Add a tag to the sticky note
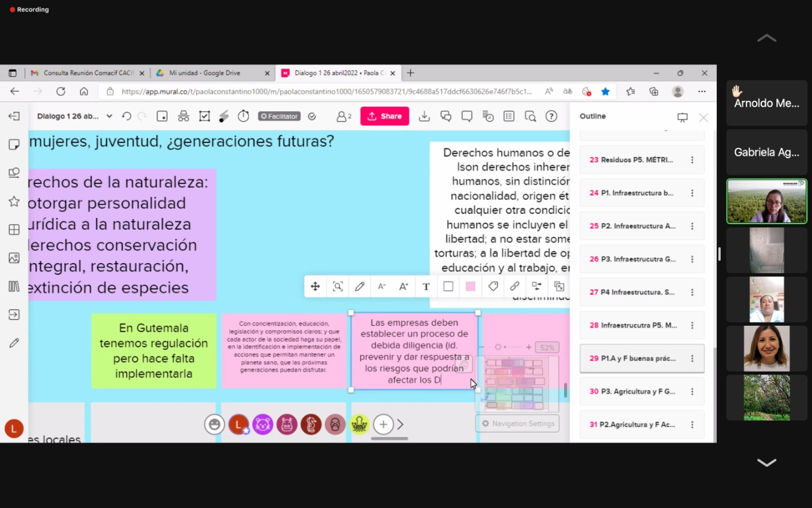812x508 pixels. click(x=493, y=286)
